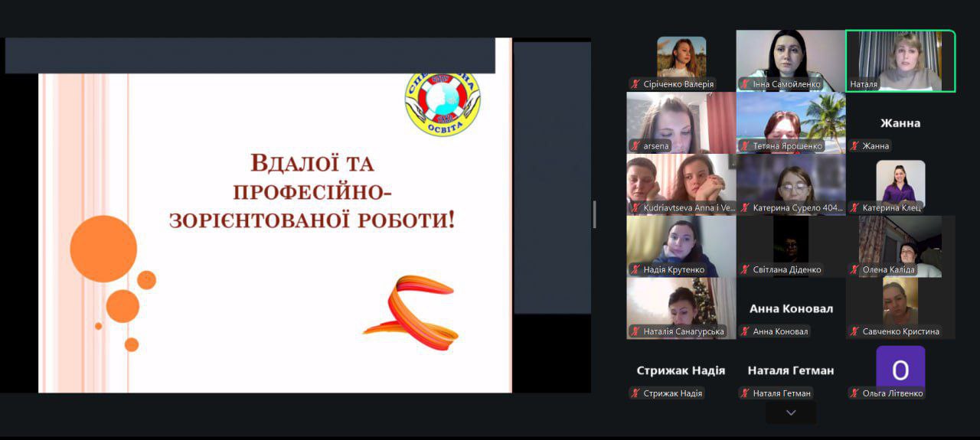The height and width of the screenshot is (440, 980).
Task: Click muted mic icon beside arsena
Action: (x=635, y=146)
